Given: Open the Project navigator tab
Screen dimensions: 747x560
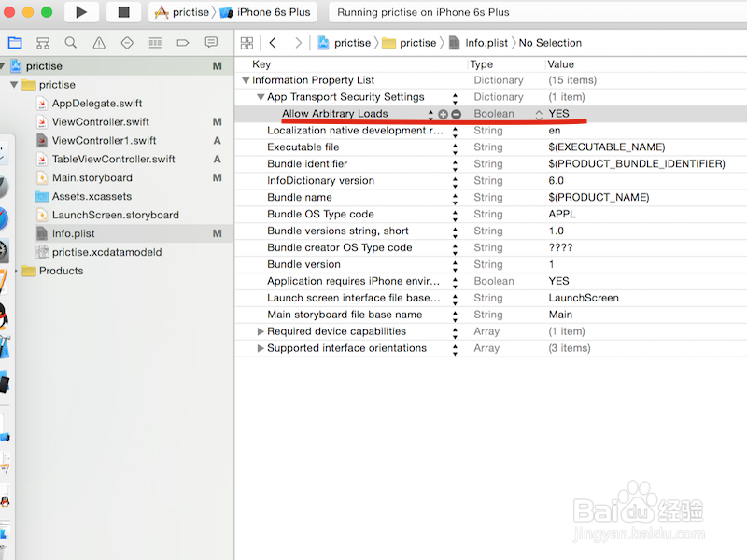Looking at the screenshot, I should (15, 43).
